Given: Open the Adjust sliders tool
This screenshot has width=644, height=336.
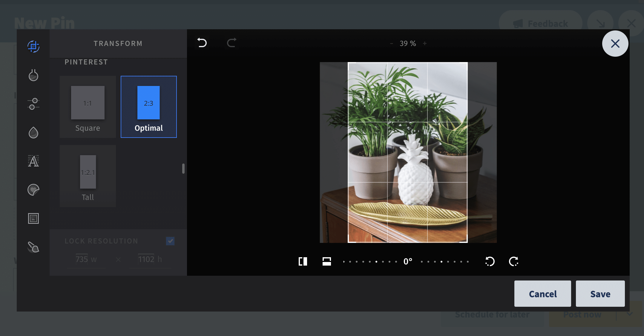Looking at the screenshot, I should (x=33, y=104).
